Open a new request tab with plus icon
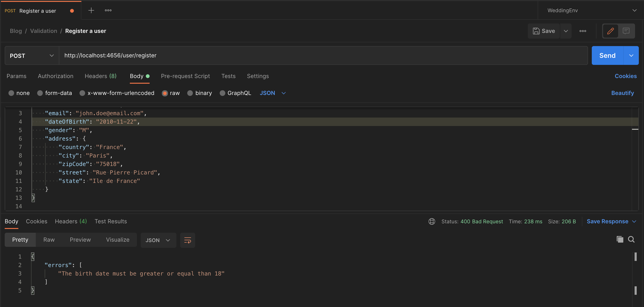 click(91, 11)
